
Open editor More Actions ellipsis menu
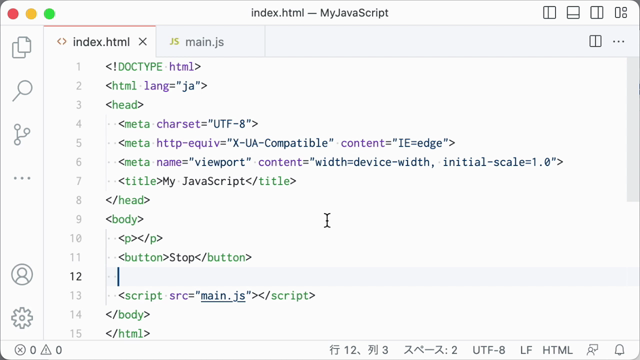(x=618, y=41)
